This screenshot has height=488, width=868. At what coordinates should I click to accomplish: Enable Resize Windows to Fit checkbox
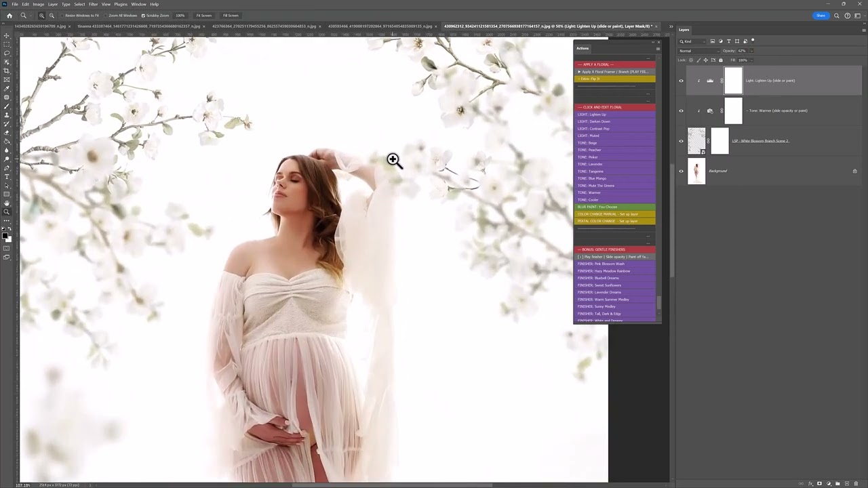(x=62, y=16)
